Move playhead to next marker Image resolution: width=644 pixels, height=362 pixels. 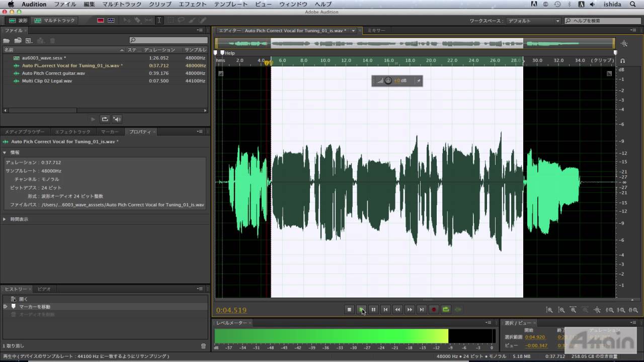[x=422, y=310]
